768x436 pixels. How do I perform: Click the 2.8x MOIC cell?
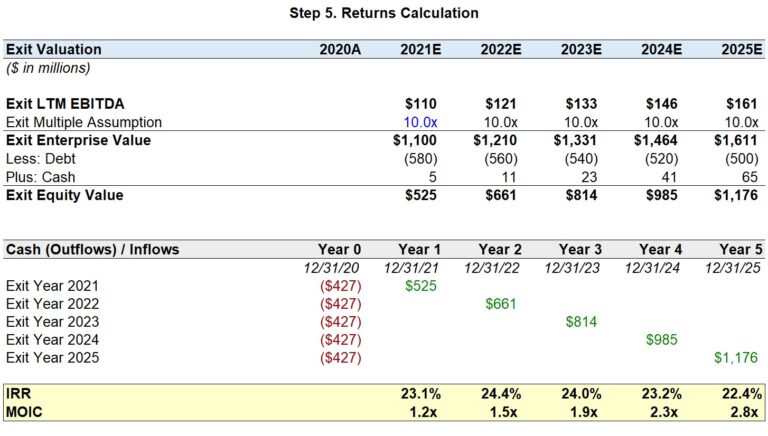[x=745, y=411]
